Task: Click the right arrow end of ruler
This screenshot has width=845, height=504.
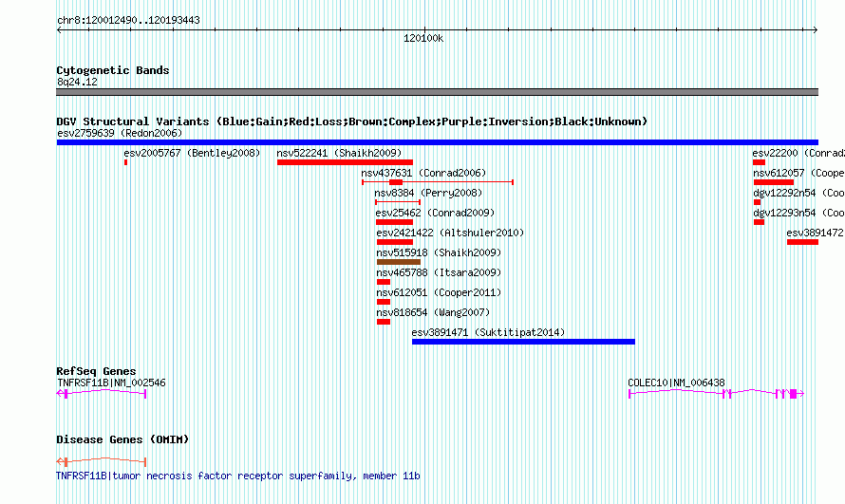Action: [x=815, y=30]
